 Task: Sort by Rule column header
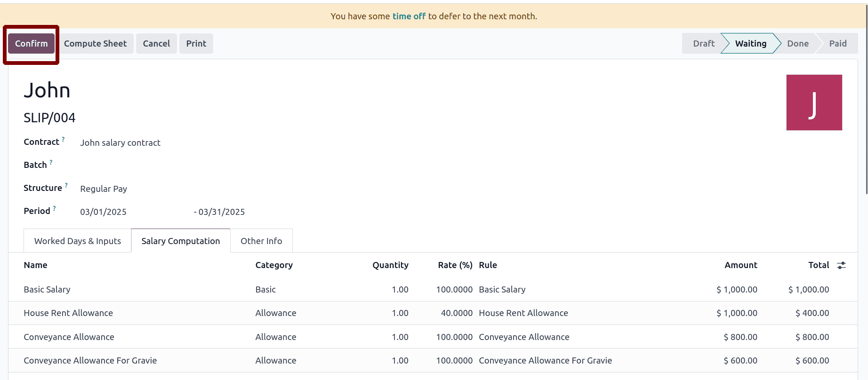(488, 265)
